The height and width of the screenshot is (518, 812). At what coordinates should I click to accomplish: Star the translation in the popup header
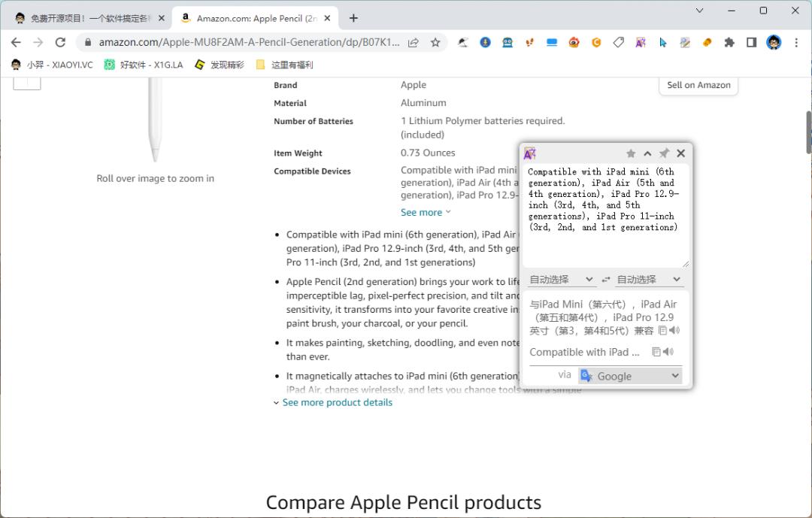click(631, 153)
